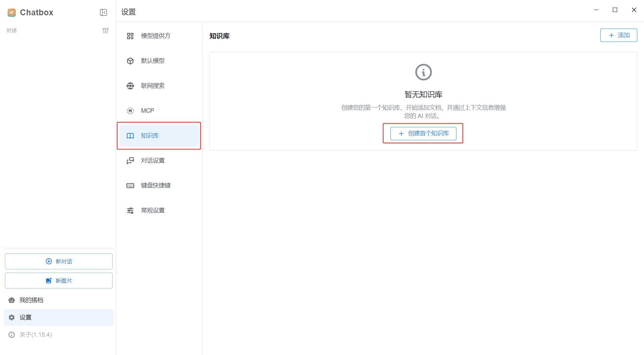
Task: Click the 常规设置 sliders icon
Action: point(130,210)
